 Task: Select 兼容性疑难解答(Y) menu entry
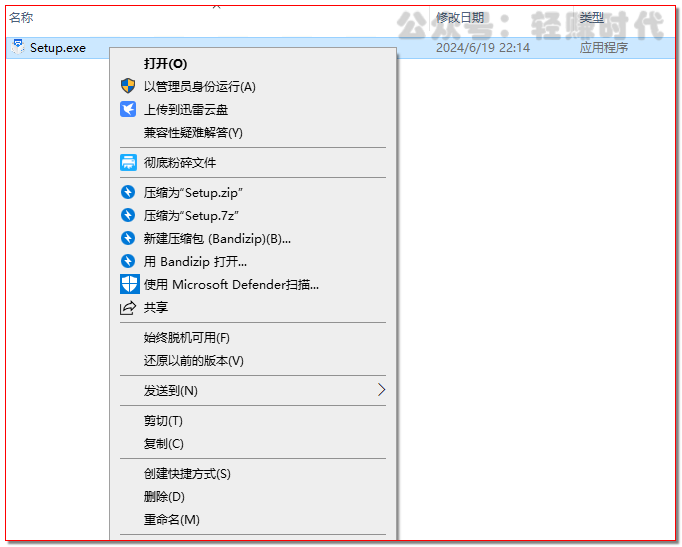[193, 133]
